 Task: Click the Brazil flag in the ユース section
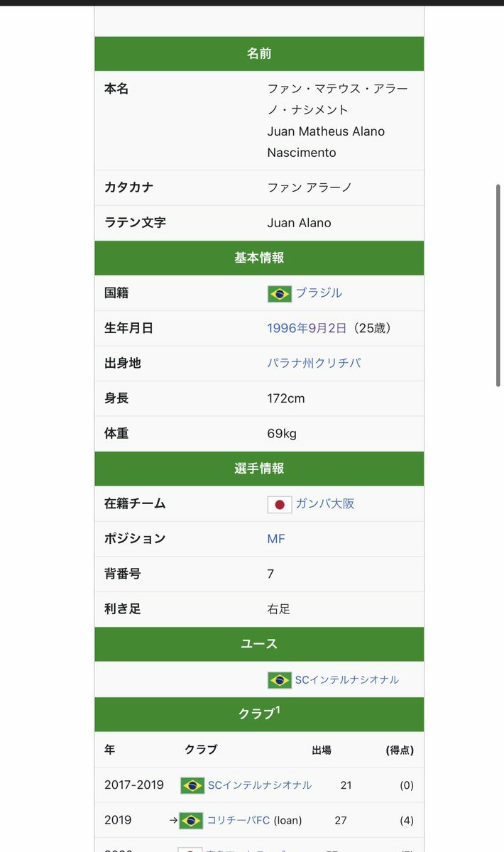(x=280, y=680)
